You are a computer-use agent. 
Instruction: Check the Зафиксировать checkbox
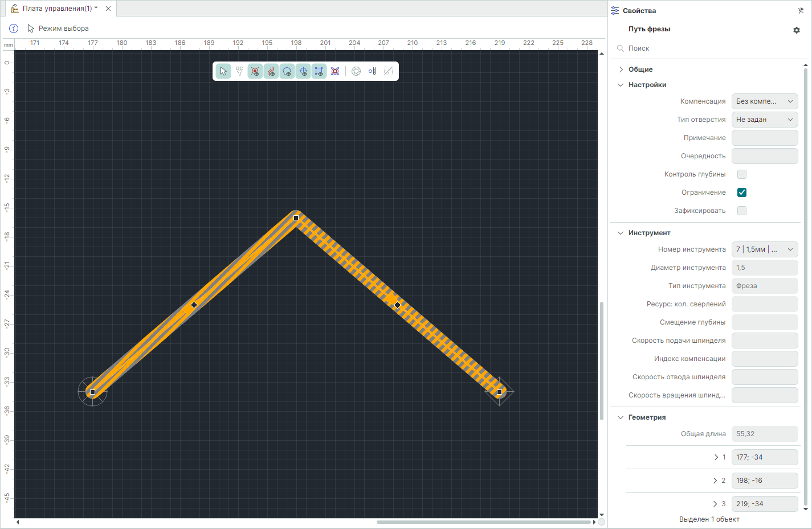click(742, 211)
